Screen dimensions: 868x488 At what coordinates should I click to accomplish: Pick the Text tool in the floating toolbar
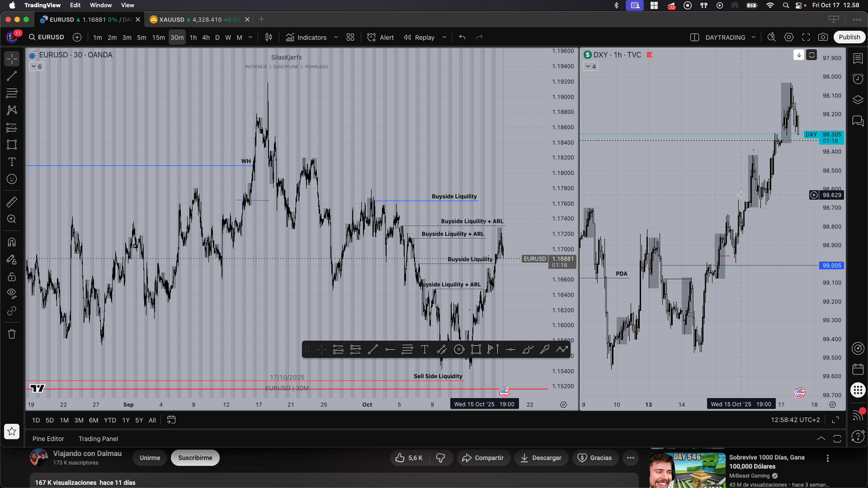pos(424,349)
